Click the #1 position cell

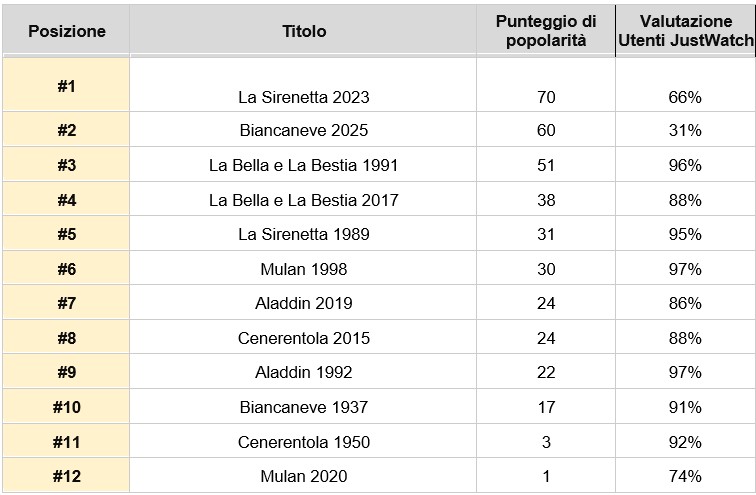66,85
